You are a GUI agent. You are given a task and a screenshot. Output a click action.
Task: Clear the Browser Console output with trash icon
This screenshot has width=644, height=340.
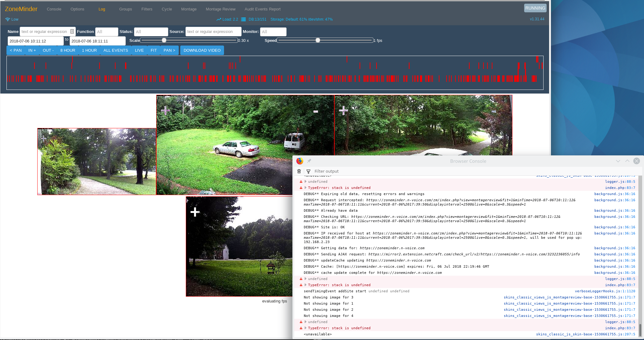[299, 171]
